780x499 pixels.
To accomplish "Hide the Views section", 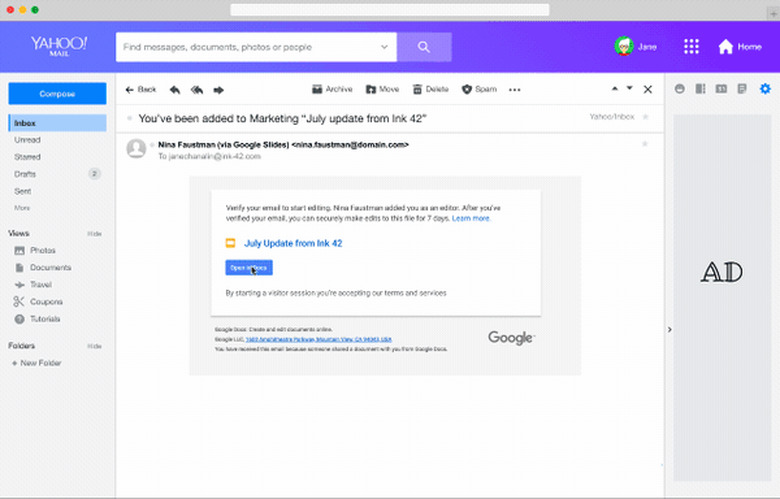I will [95, 233].
